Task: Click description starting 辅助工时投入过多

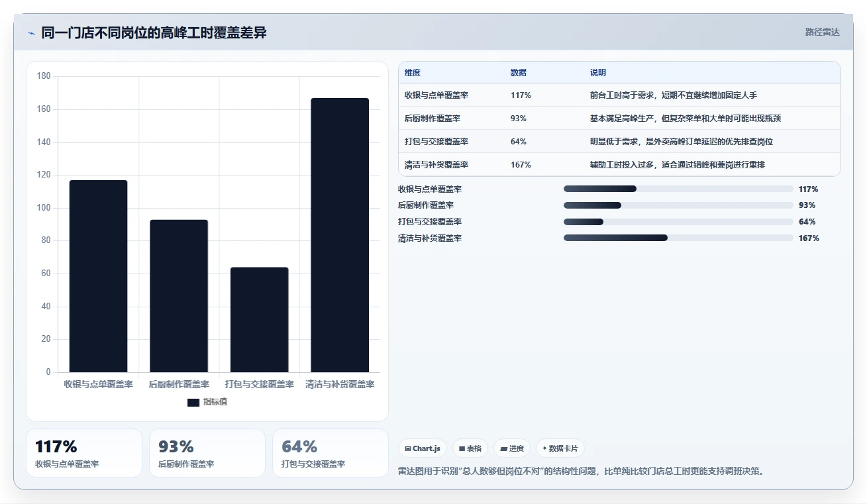Action: [678, 165]
